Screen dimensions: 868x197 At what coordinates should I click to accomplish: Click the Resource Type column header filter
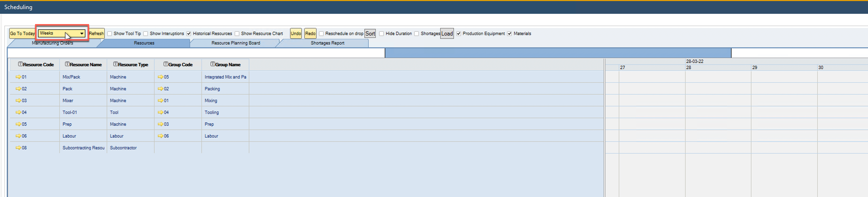116,64
